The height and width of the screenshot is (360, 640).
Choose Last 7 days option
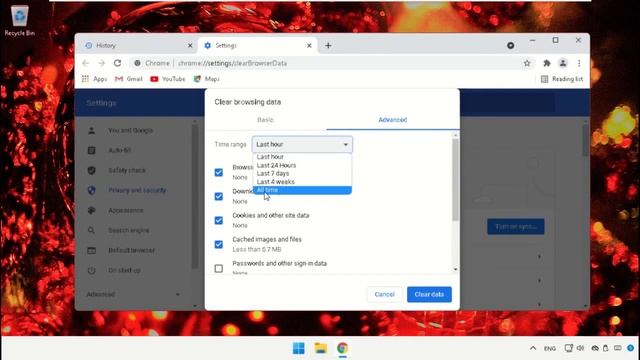(x=302, y=173)
